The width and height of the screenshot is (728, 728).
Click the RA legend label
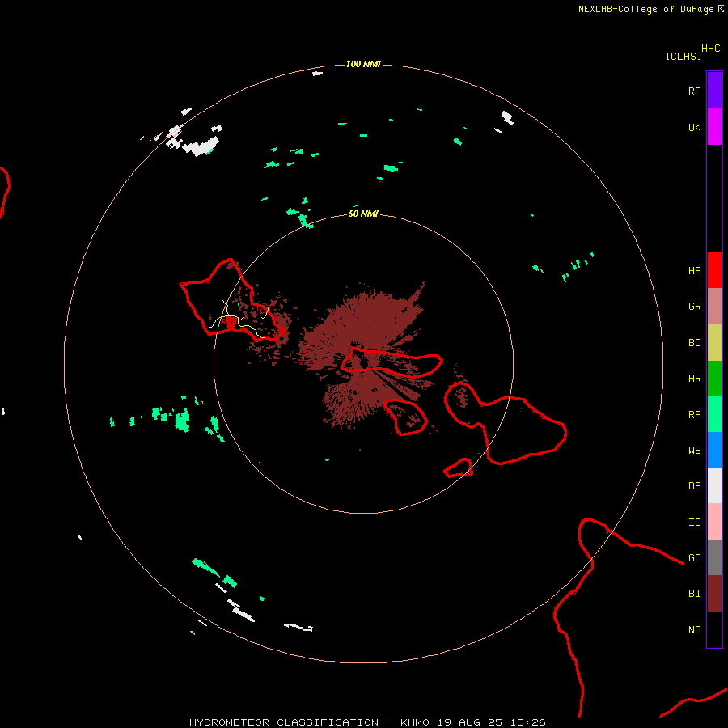(x=694, y=414)
